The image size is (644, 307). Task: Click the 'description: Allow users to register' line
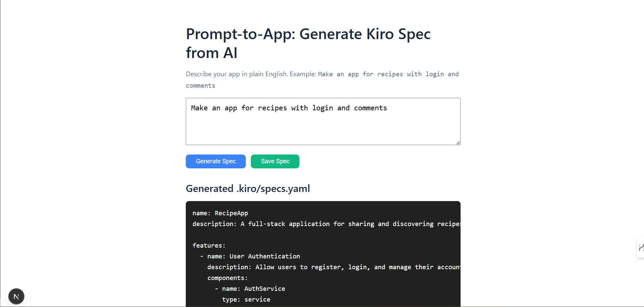334,267
